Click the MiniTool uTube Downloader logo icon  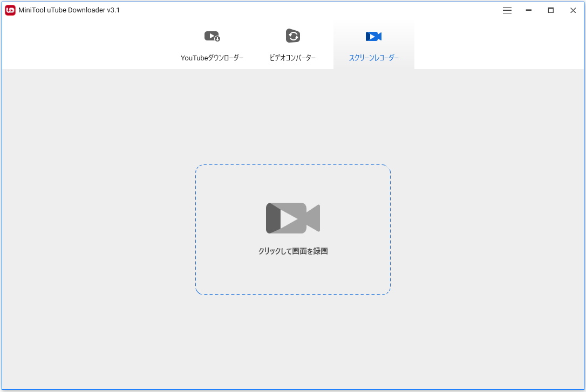pos(10,10)
